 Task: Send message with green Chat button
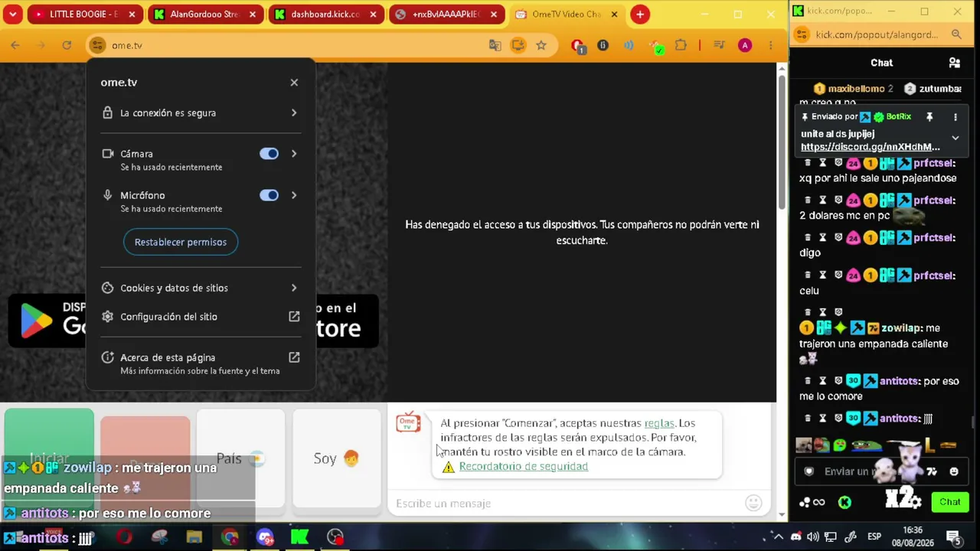(x=950, y=502)
